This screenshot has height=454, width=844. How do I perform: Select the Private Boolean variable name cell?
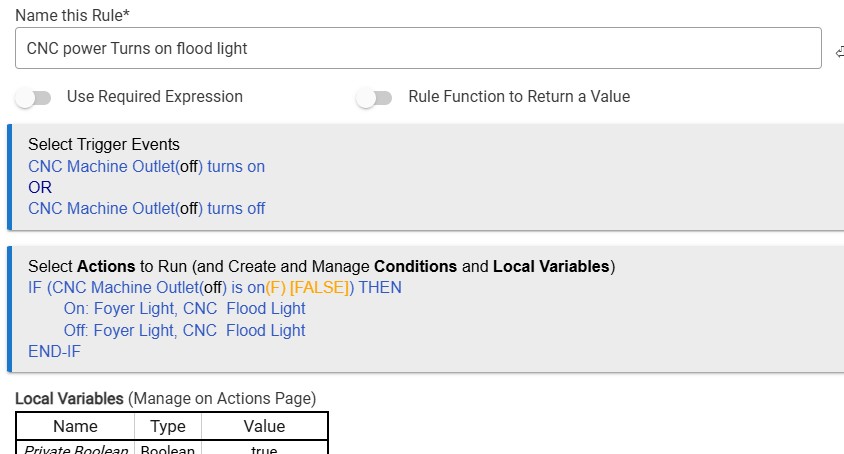(x=75, y=449)
